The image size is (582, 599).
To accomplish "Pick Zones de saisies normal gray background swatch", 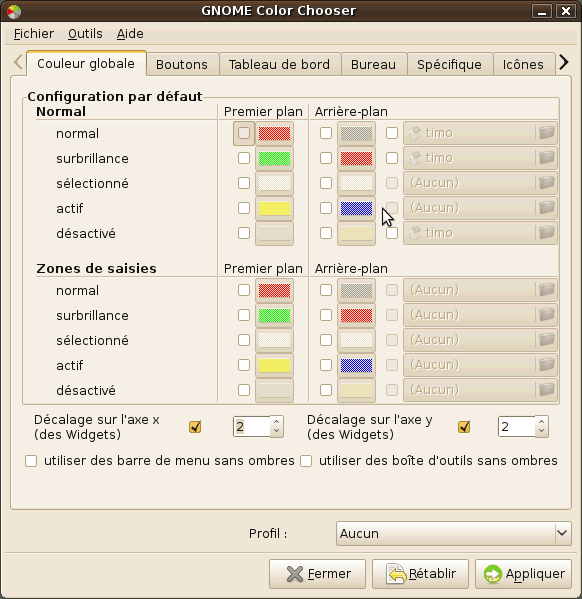I will click(356, 290).
